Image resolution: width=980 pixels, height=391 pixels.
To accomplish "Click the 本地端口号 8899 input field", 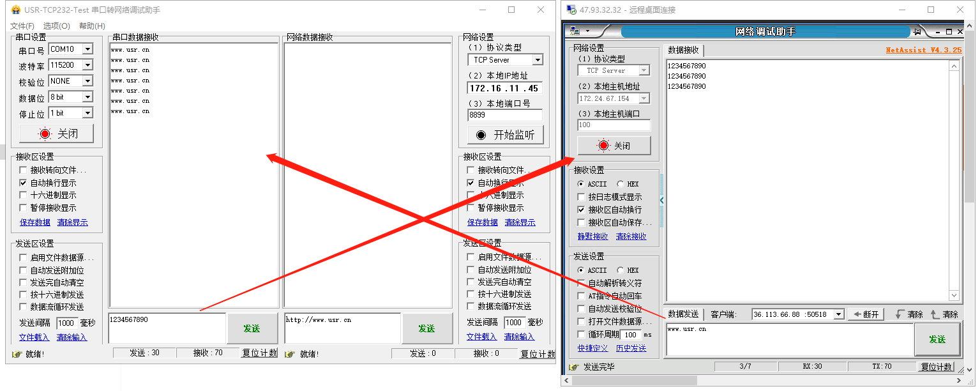I will coord(504,116).
